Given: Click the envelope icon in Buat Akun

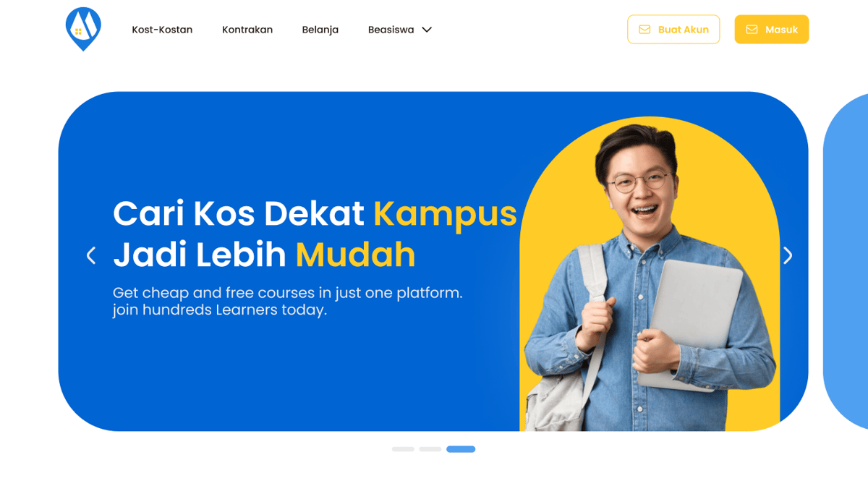Looking at the screenshot, I should tap(644, 30).
